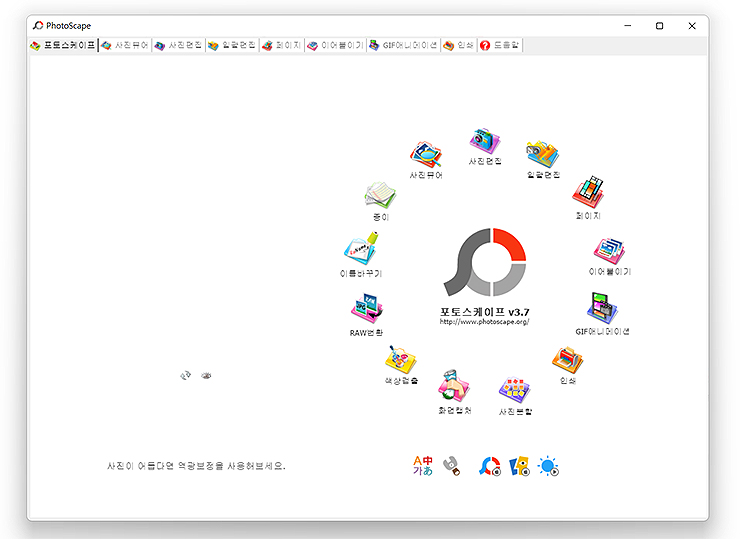Launch the 사진분할 (Splitter) icon

[515, 390]
